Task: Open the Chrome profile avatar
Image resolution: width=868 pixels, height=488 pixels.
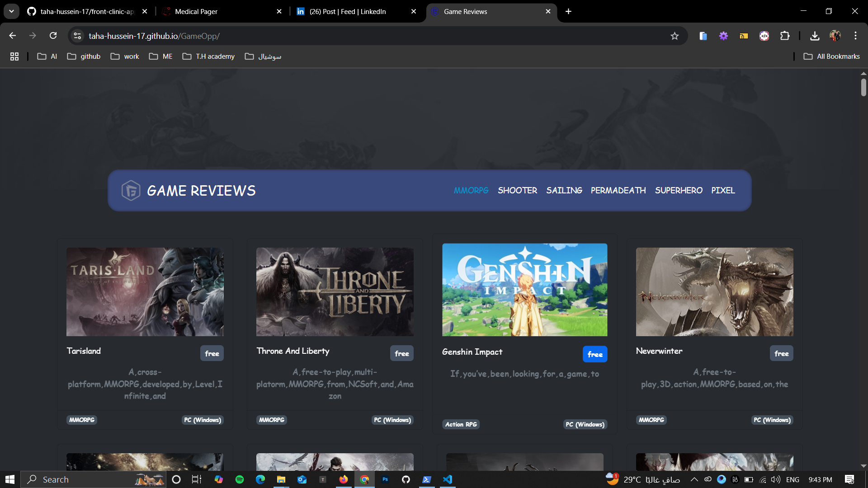Action: pos(835,36)
